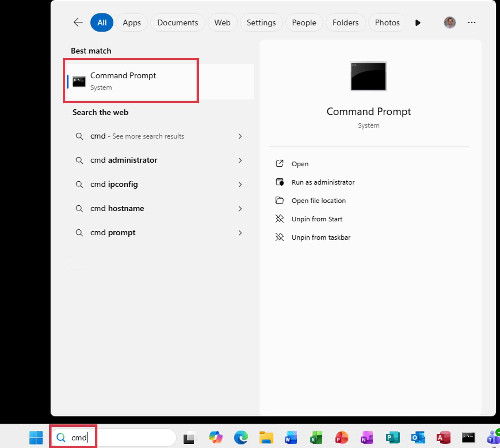
Task: Unpin Command Prompt from taskbar
Action: [x=321, y=237]
